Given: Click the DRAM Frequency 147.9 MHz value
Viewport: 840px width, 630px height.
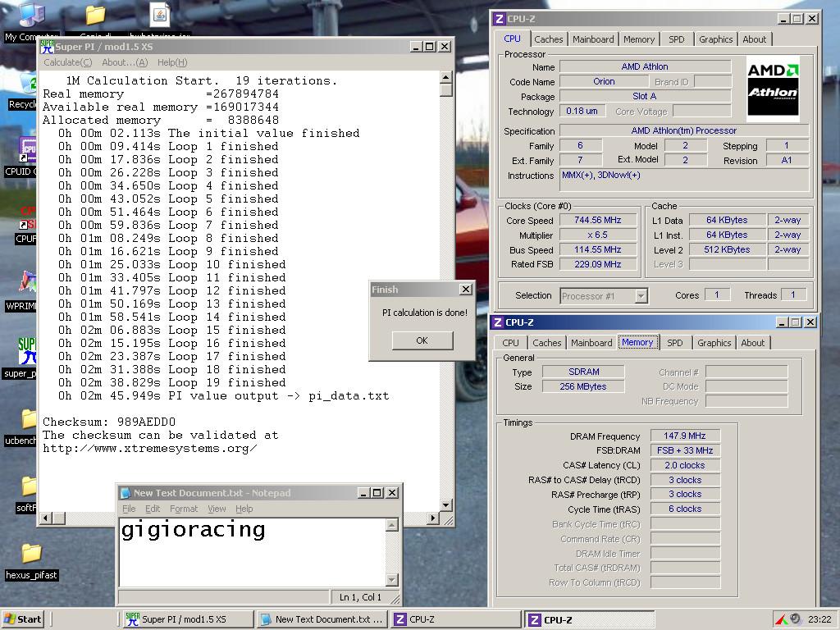Looking at the screenshot, I should 685,436.
